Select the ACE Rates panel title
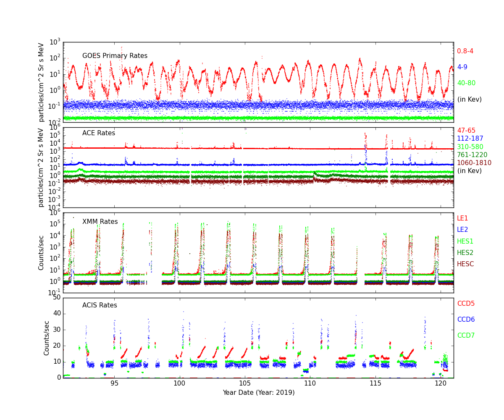The height and width of the screenshot is (420, 504). coord(98,133)
